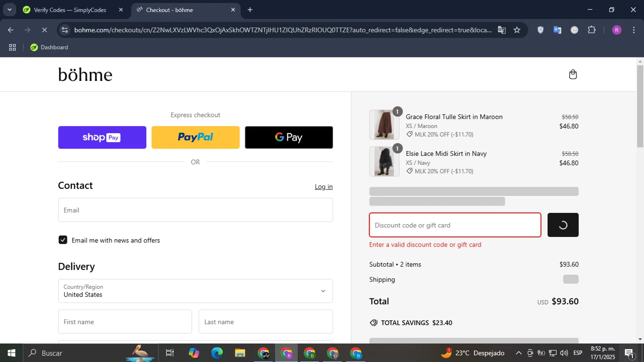This screenshot has width=644, height=362.
Task: Focus the Email input field
Action: tap(195, 210)
